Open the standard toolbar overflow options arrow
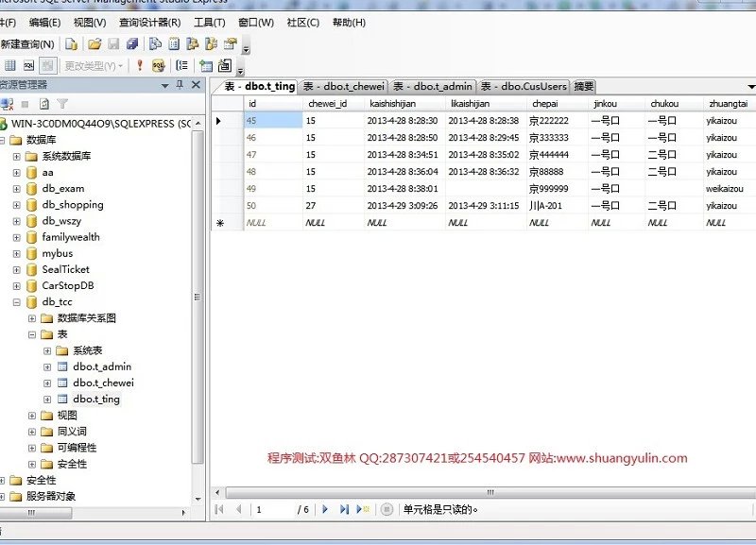This screenshot has width=756, height=545. pos(246,49)
